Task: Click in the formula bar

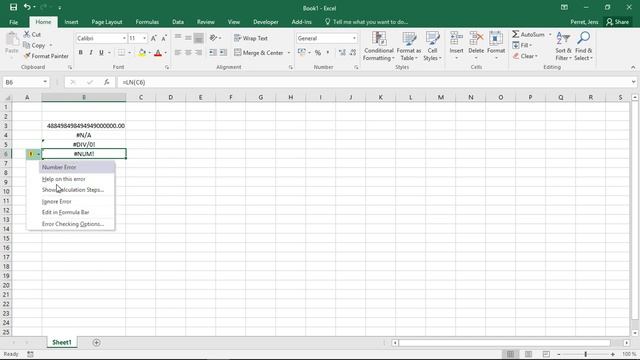Action: point(373,82)
